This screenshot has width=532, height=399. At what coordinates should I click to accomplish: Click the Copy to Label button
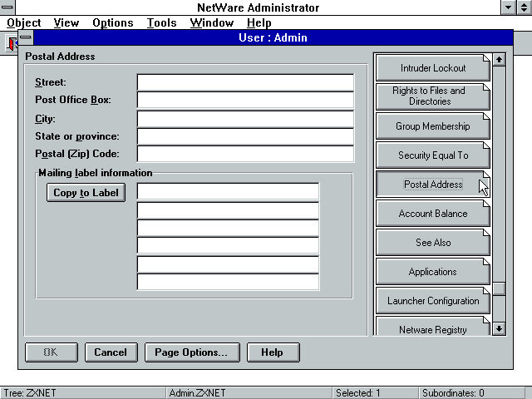click(x=86, y=193)
